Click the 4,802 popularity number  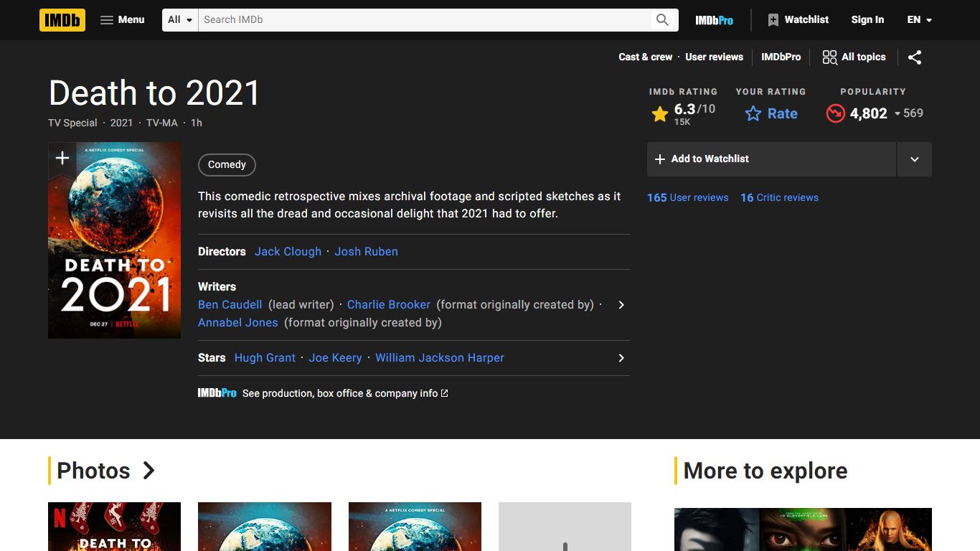pos(869,113)
